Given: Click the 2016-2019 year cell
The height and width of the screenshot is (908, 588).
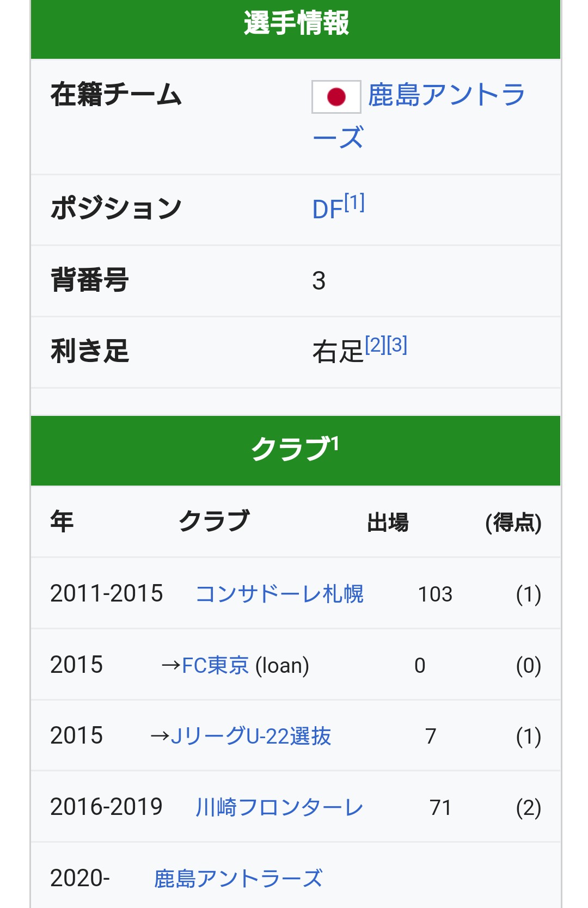Looking at the screenshot, I should tap(106, 807).
